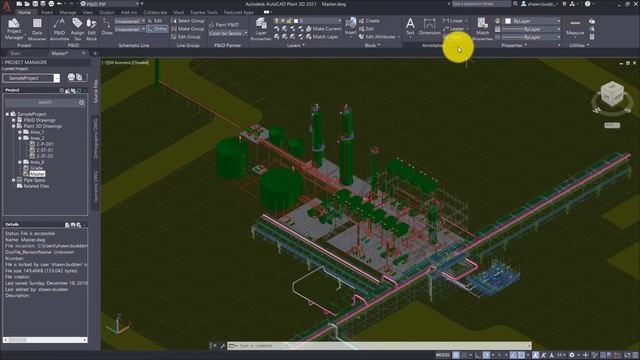Open the Data Manager tool
This screenshot has height=360, width=640.
pyautogui.click(x=37, y=29)
